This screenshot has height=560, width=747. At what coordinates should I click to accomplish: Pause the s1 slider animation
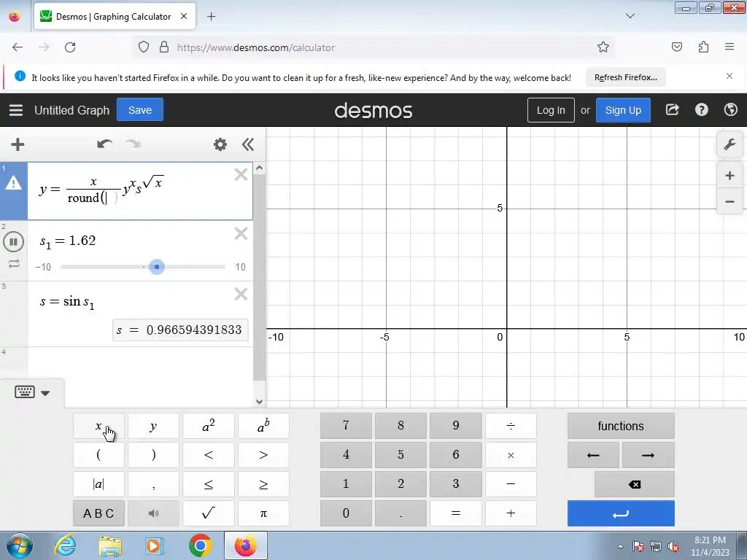pyautogui.click(x=13, y=242)
